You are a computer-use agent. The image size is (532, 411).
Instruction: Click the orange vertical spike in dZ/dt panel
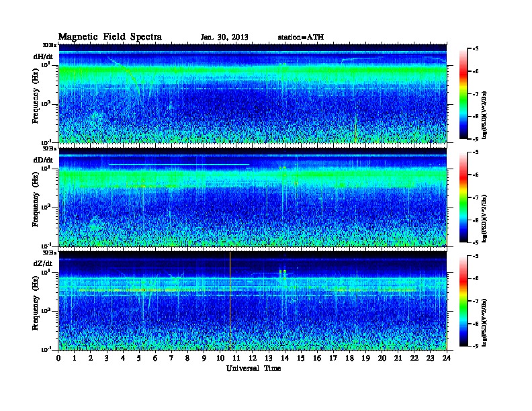click(x=230, y=301)
